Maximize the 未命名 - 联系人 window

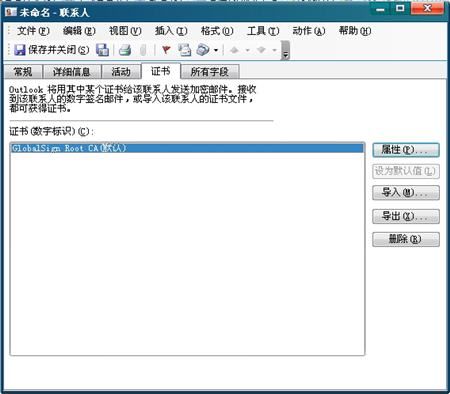(x=400, y=9)
